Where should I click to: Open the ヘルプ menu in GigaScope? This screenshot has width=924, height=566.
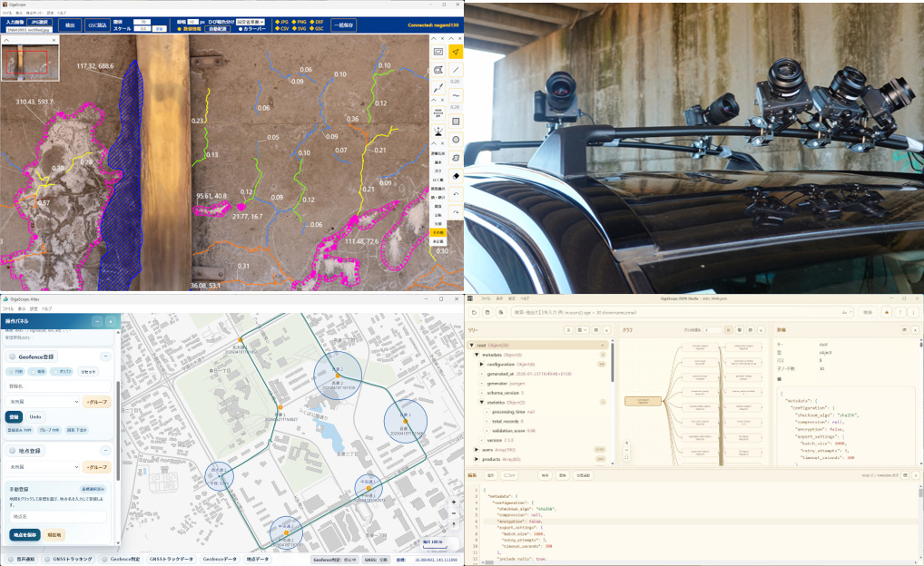coord(62,13)
